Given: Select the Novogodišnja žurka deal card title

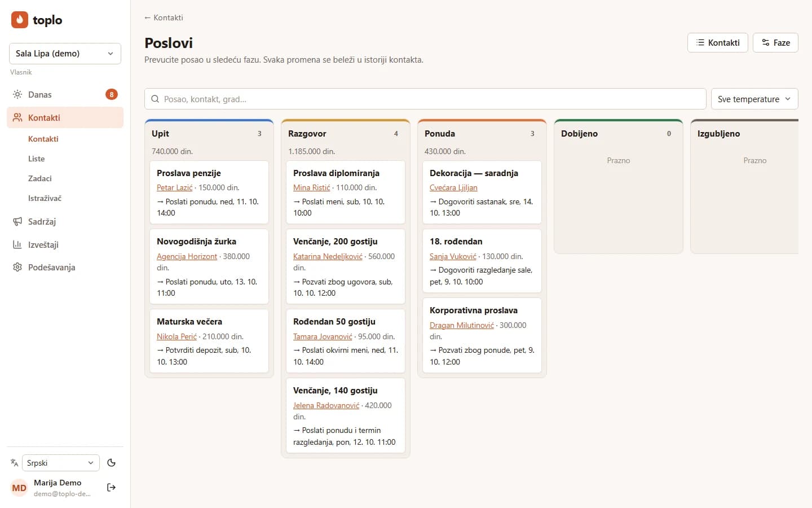Looking at the screenshot, I should click(196, 242).
